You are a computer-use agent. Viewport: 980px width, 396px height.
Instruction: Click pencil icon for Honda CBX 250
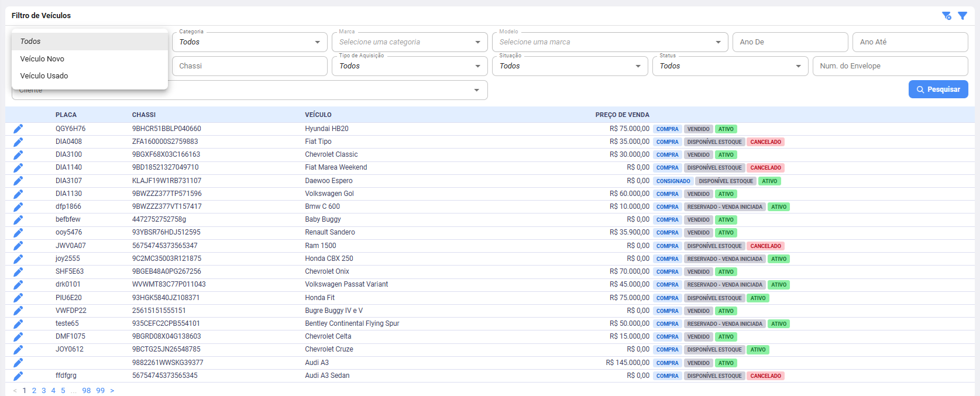point(18,259)
